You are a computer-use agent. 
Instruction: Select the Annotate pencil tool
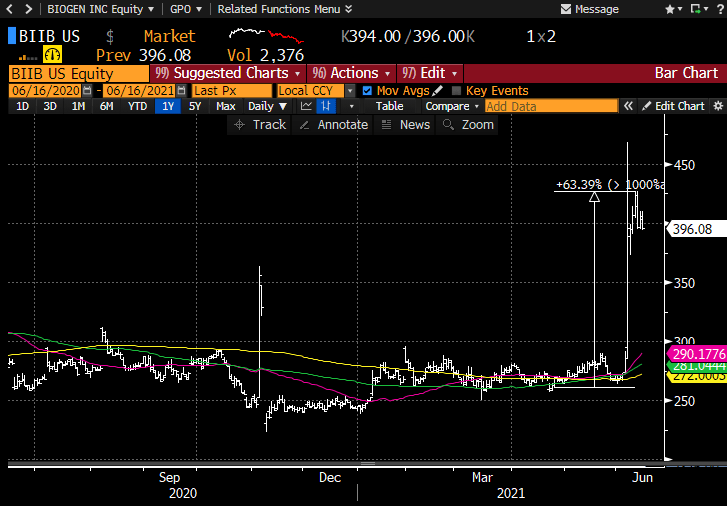coord(333,125)
